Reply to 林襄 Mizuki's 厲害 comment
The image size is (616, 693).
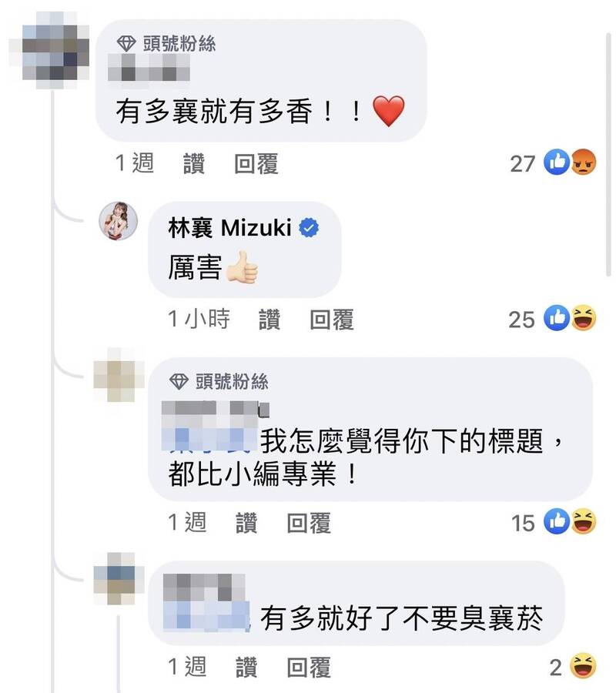pos(332,320)
